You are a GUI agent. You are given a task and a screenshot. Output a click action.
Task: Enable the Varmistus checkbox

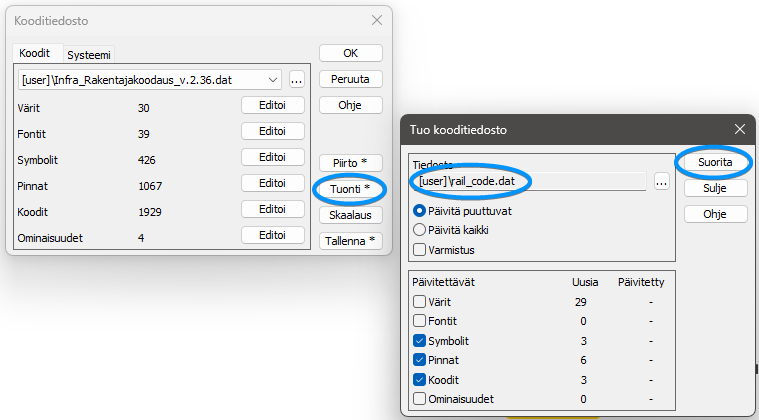(x=420, y=249)
